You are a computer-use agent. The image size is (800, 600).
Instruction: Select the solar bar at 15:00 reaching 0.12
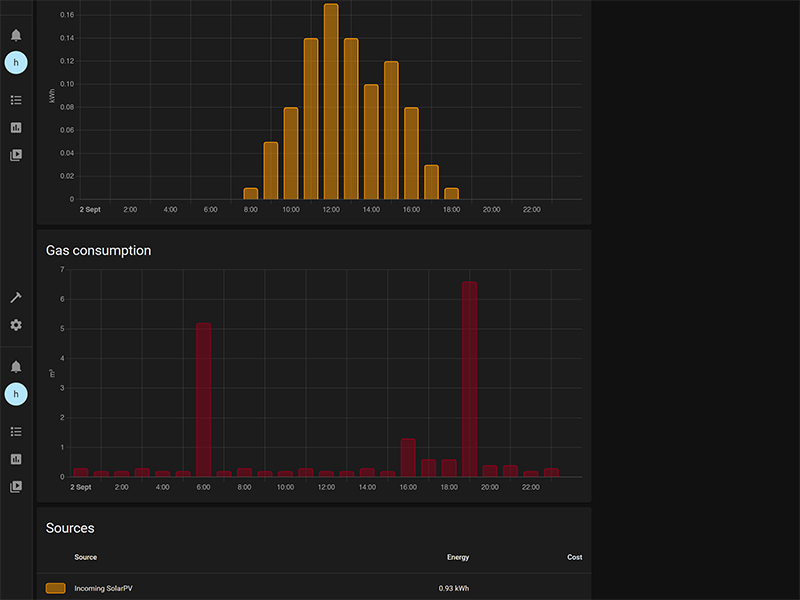[x=391, y=130]
